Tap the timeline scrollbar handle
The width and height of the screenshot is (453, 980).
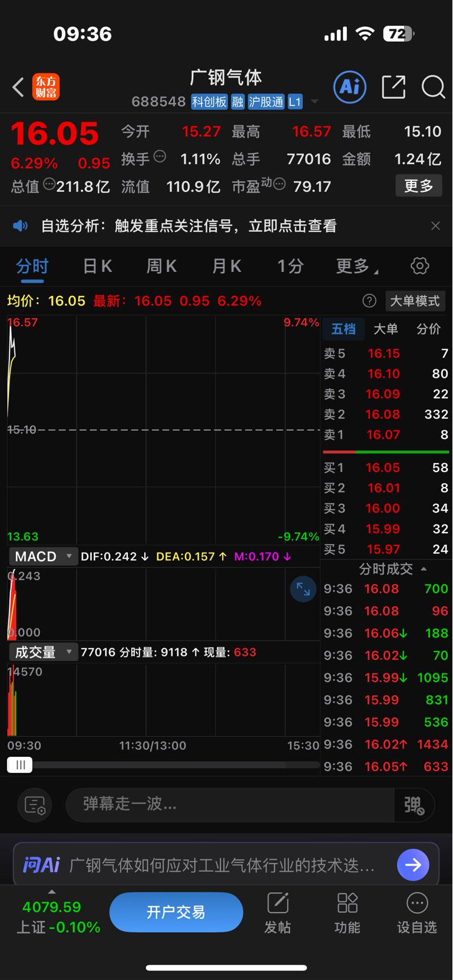coord(20,765)
